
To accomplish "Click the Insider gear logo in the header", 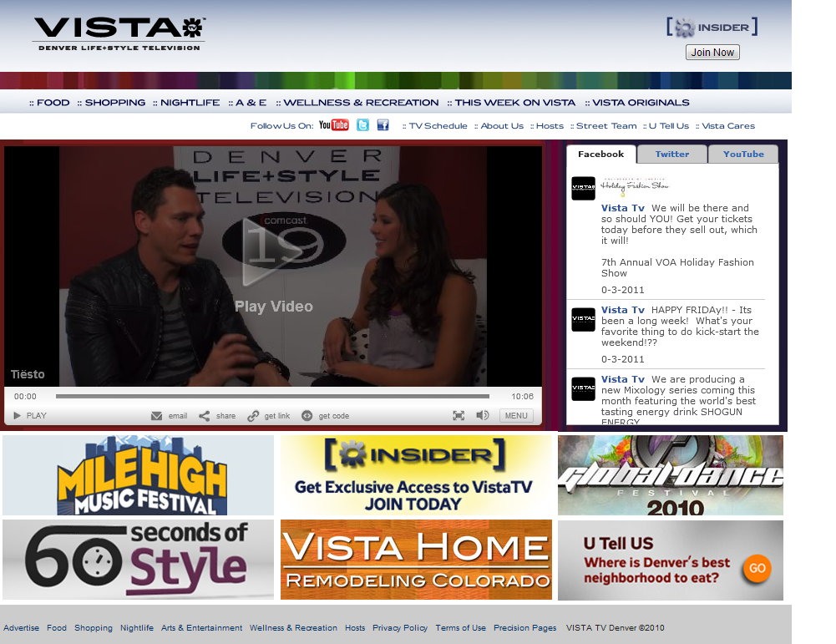I will 712,28.
